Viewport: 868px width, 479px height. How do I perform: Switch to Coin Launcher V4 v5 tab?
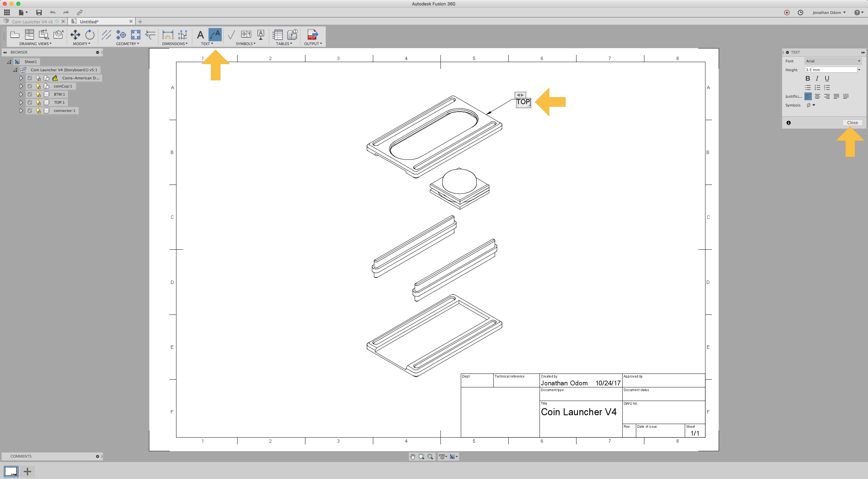tap(32, 21)
